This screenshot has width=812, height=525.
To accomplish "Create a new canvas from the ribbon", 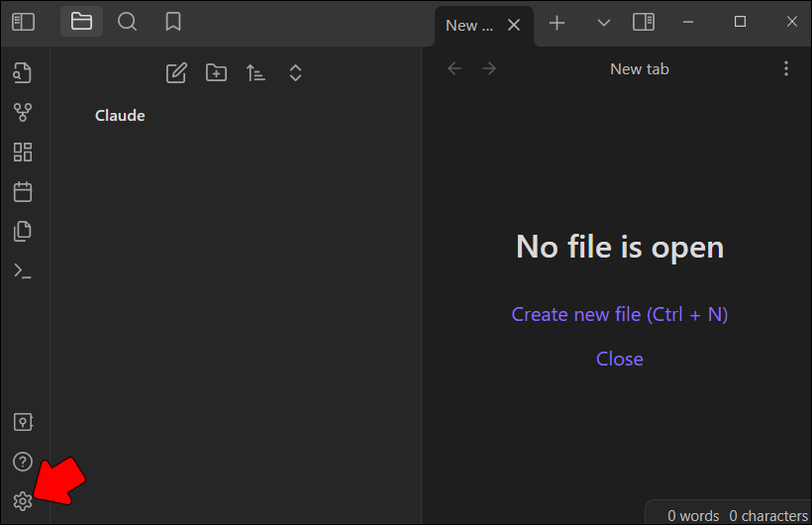I will point(23,152).
